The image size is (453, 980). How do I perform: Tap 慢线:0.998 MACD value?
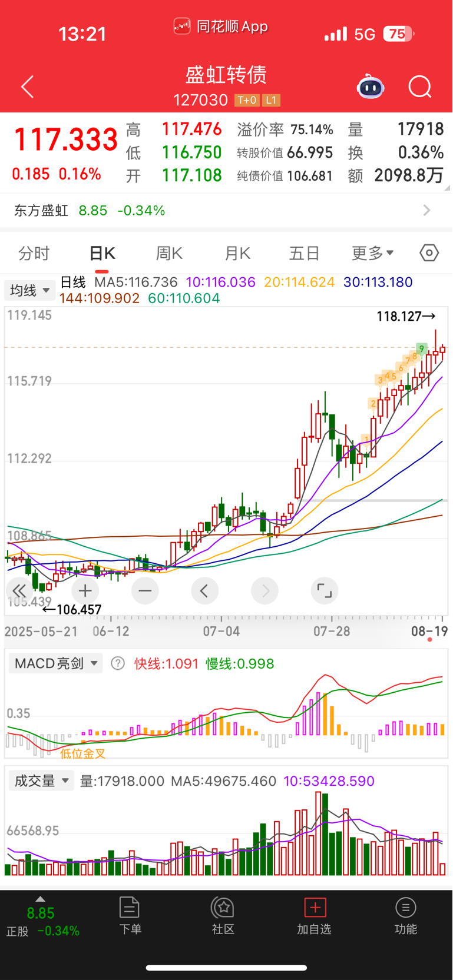(x=240, y=664)
